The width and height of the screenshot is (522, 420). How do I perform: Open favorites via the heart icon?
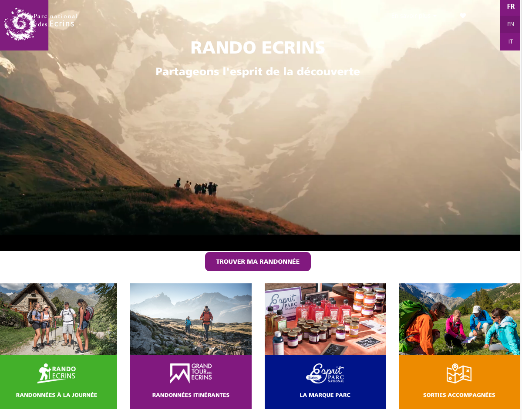click(x=463, y=15)
